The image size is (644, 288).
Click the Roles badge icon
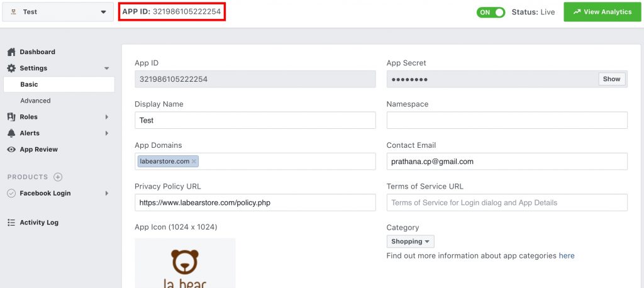point(11,117)
